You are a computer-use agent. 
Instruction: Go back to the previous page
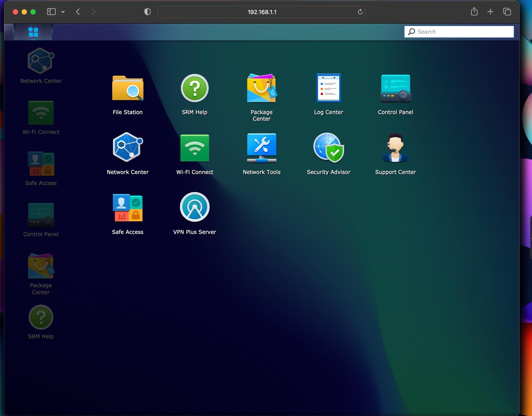pyautogui.click(x=78, y=12)
